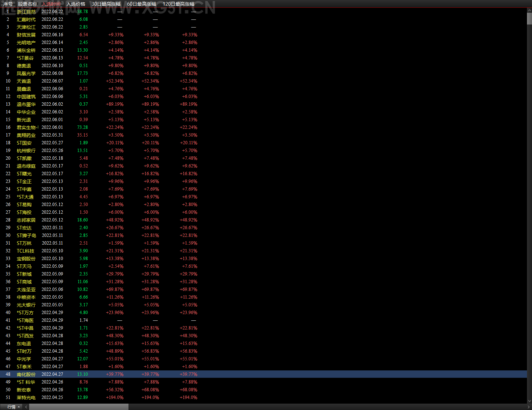Select stock ST海投
This screenshot has width=532, height=410.
click(x=24, y=212)
